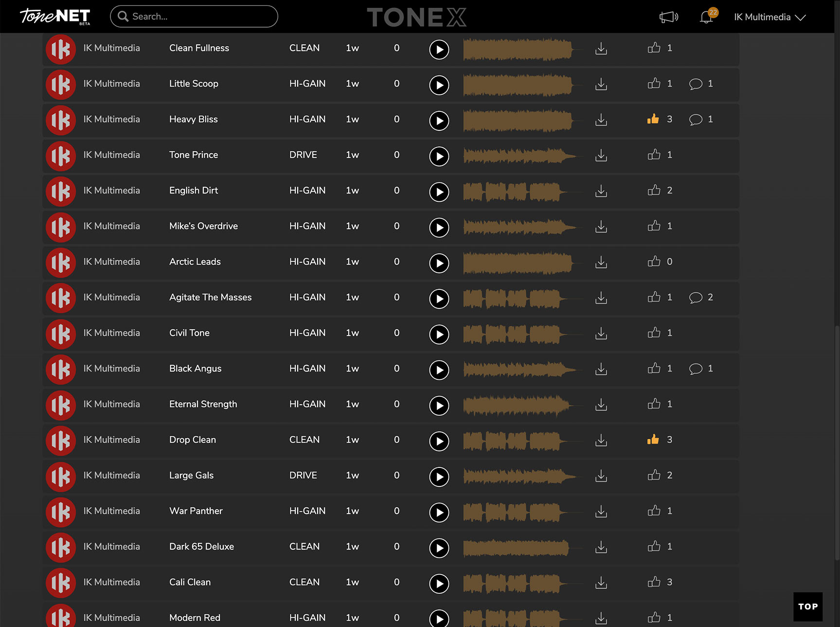The height and width of the screenshot is (627, 840).
Task: Open the Tone Prince preset row
Action: [194, 155]
